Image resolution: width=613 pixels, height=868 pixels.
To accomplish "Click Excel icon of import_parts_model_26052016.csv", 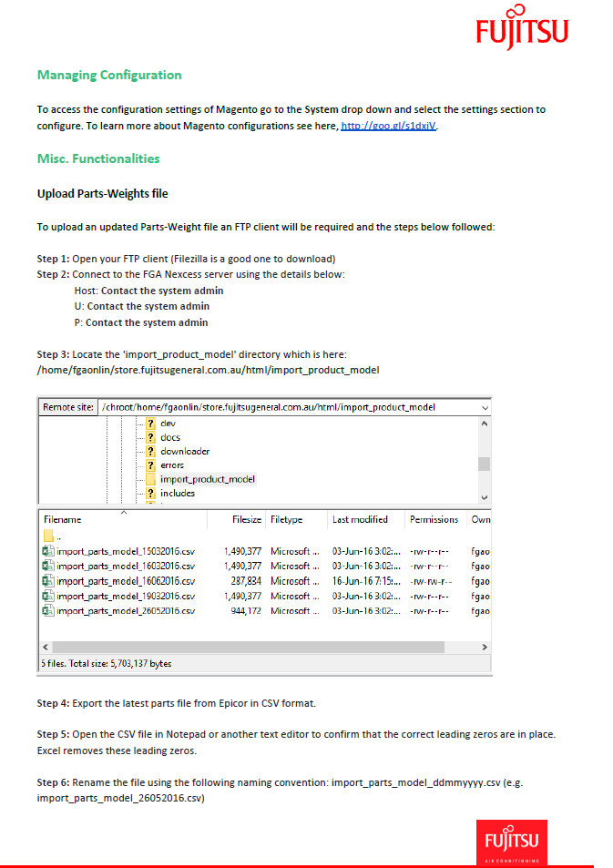I will point(48,611).
